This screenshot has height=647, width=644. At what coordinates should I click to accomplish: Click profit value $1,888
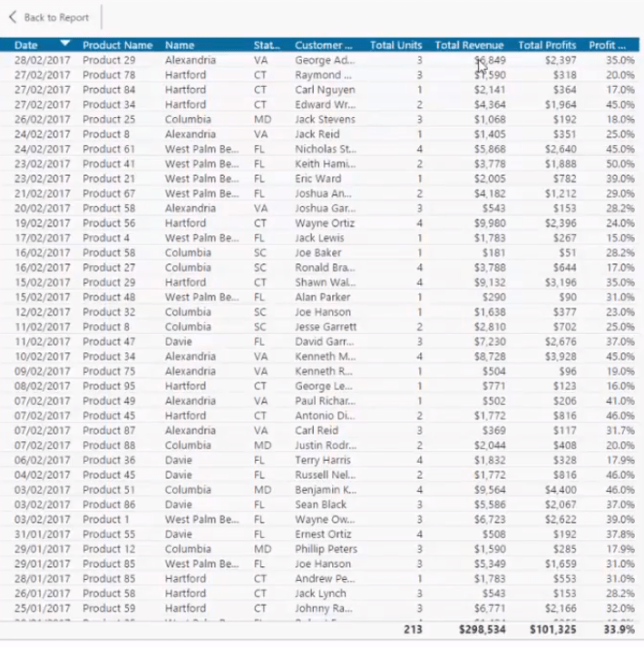click(561, 164)
